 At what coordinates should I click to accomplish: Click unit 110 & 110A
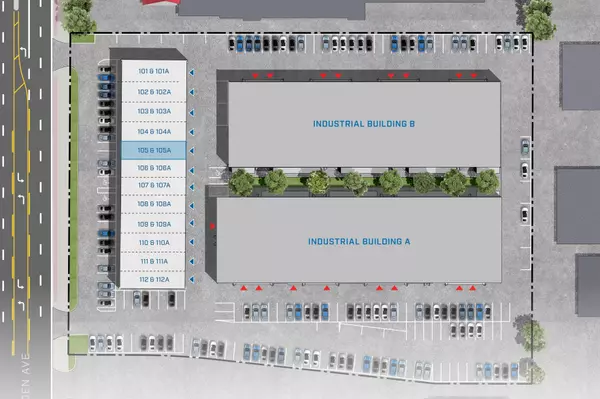click(x=154, y=243)
